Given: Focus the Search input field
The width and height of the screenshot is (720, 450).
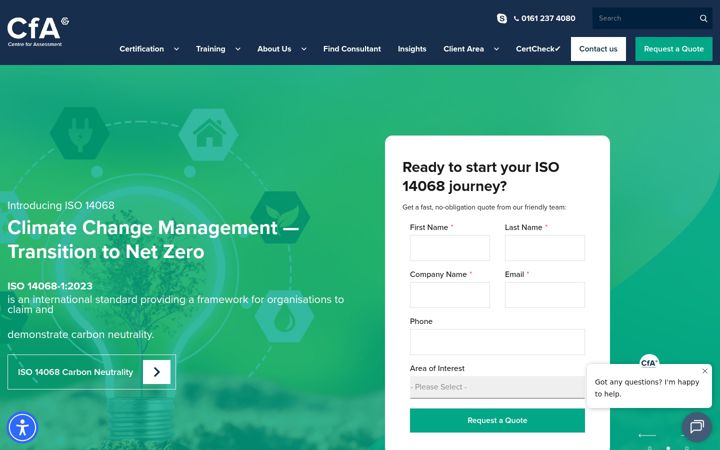Looking at the screenshot, I should 646,18.
